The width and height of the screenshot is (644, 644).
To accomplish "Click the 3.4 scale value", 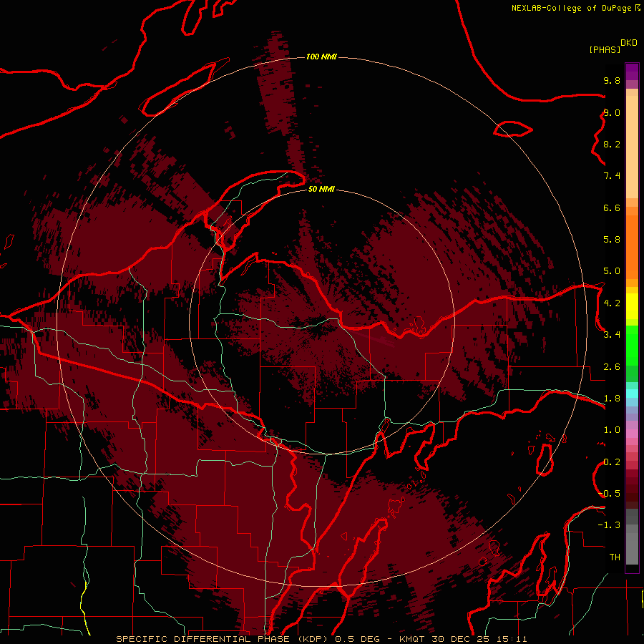I will [612, 335].
